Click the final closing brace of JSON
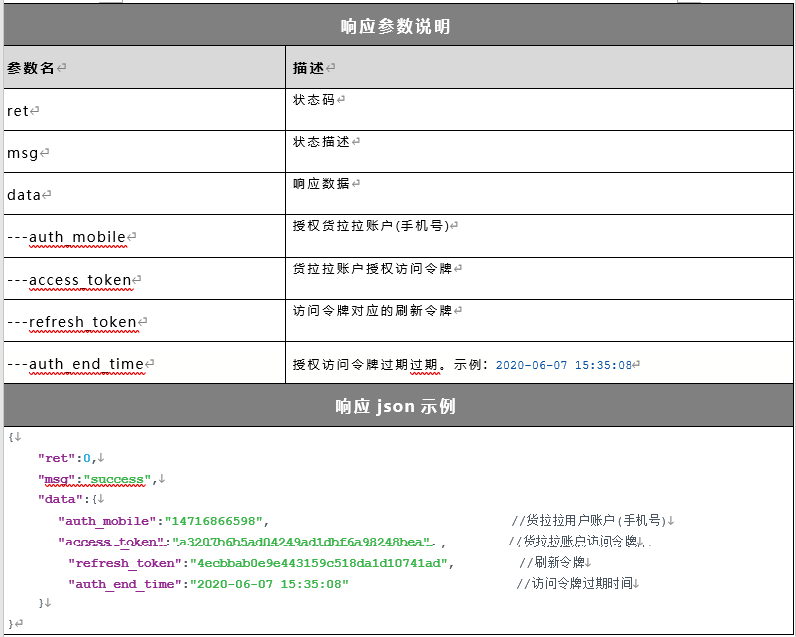 (x=11, y=624)
